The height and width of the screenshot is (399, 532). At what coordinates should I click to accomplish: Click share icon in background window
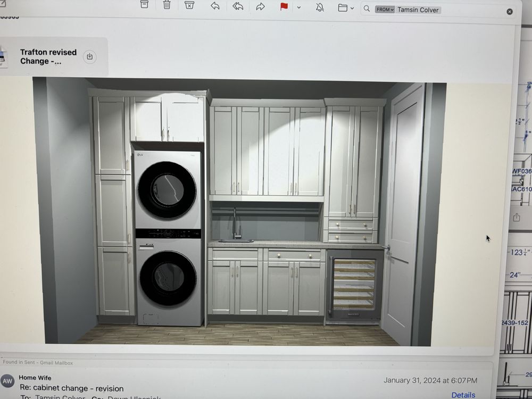[517, 217]
